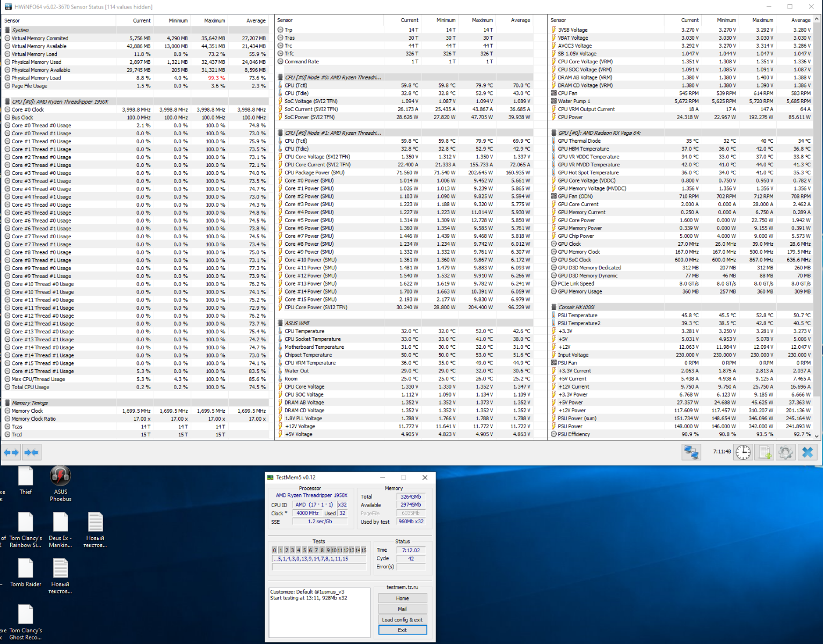The image size is (823, 644).
Task: Reset the elapsed time clock icon
Action: pyautogui.click(x=743, y=452)
